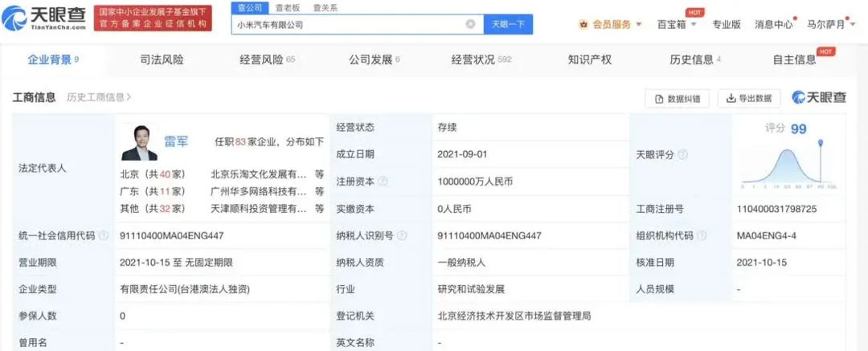868x351 pixels.
Task: Click the help icon next to 注册资本
Action: [383, 182]
